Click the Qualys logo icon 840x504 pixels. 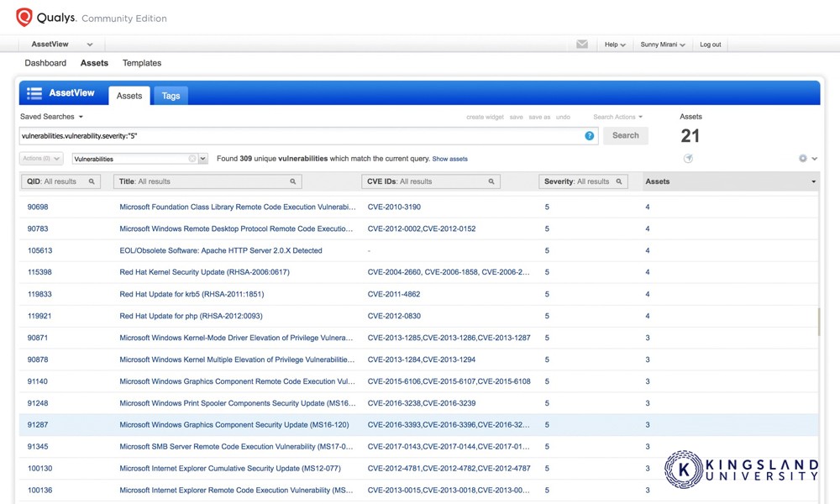pyautogui.click(x=24, y=17)
